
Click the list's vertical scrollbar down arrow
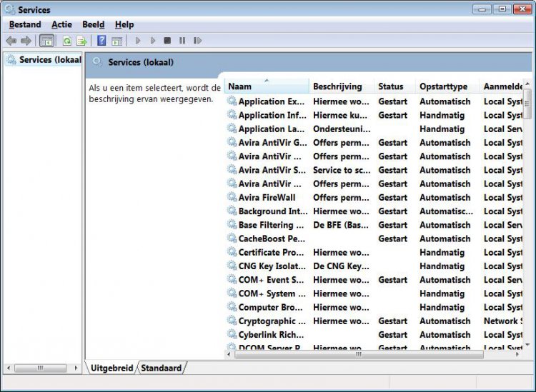[527, 345]
